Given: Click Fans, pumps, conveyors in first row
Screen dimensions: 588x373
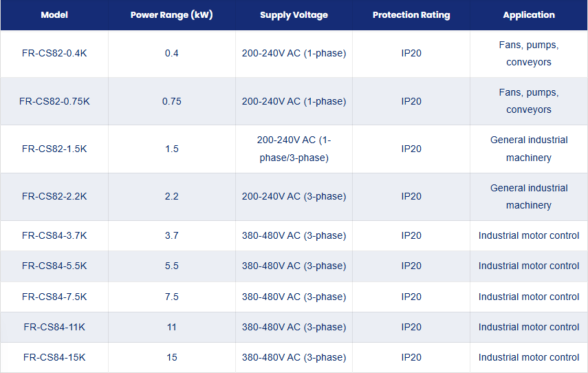Looking at the screenshot, I should (x=529, y=53).
